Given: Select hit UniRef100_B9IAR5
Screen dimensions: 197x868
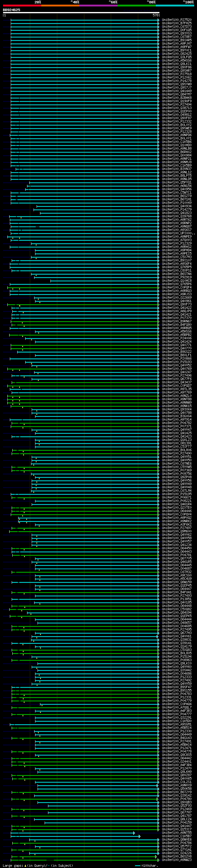Looking at the screenshot, I should click(177, 40).
